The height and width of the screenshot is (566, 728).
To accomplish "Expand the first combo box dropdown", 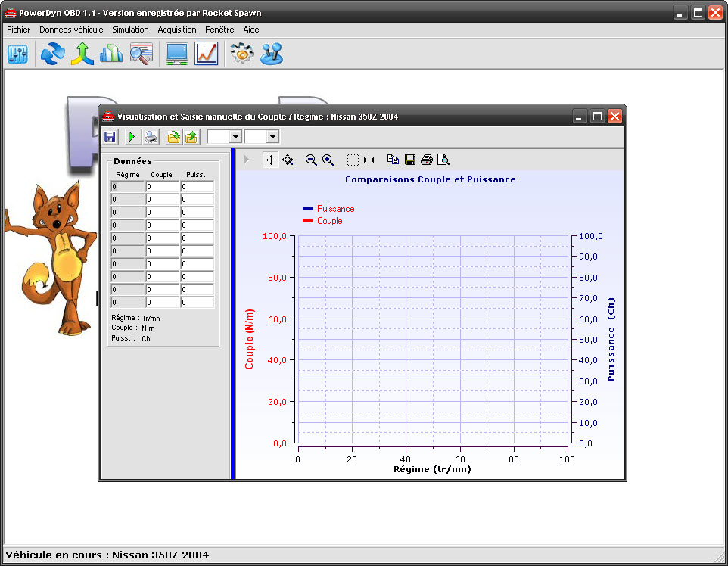I will tap(235, 137).
